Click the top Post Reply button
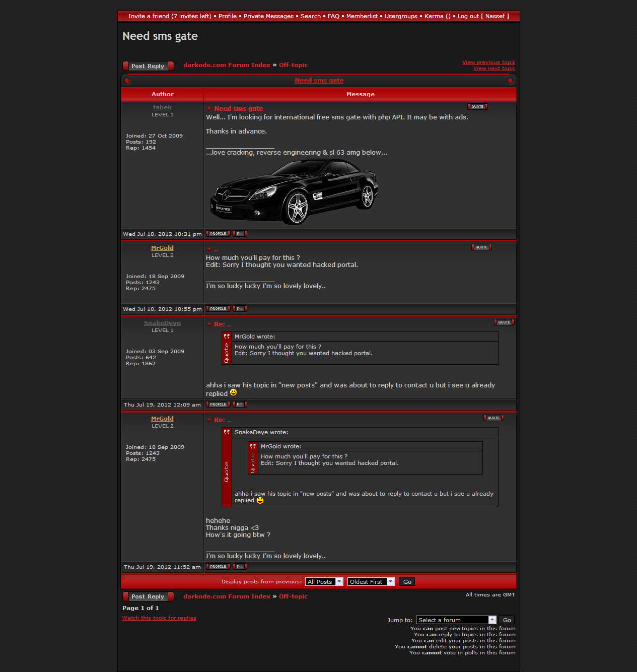 tap(148, 66)
